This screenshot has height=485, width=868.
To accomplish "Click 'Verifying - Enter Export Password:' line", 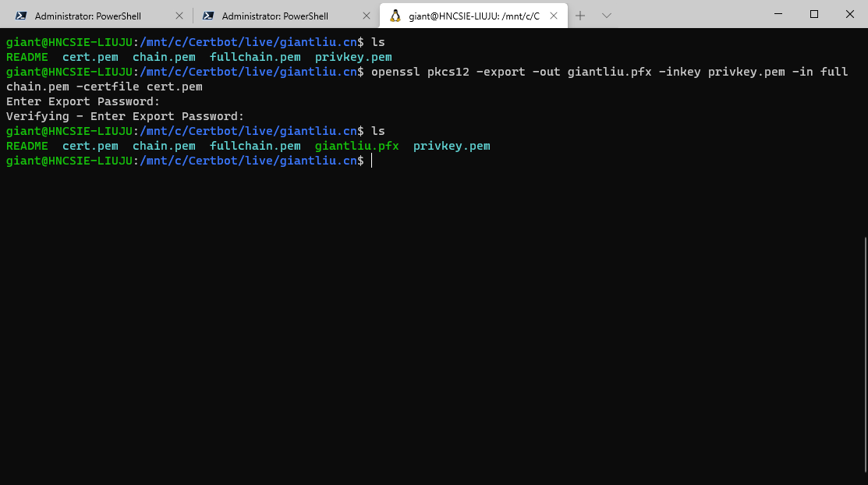I will [125, 116].
